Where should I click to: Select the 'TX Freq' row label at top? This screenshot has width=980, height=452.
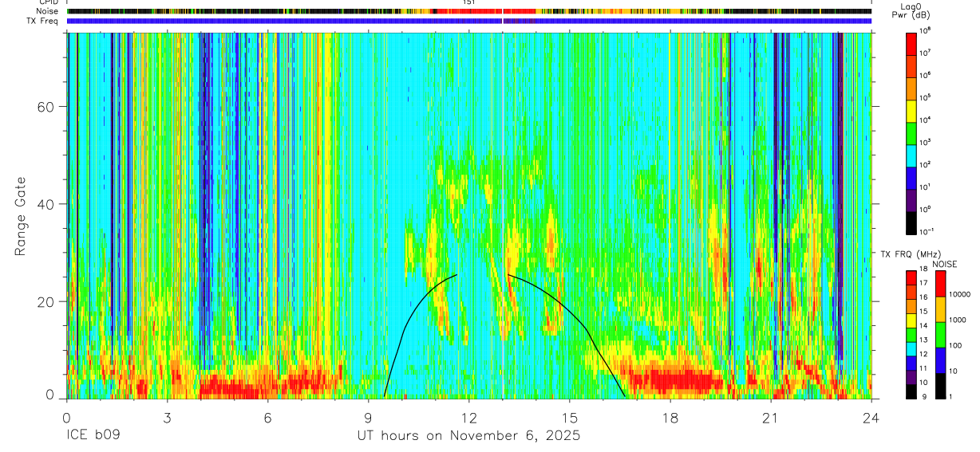click(x=42, y=21)
